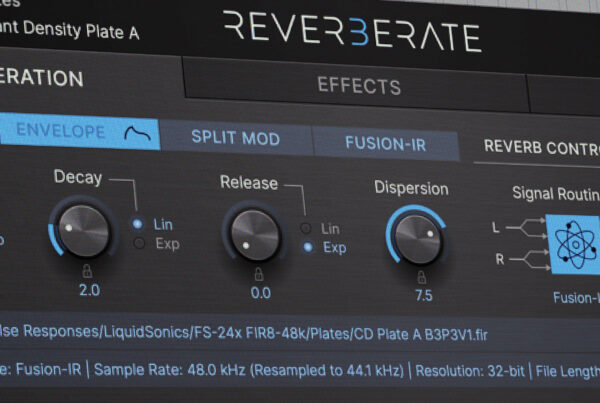Click the Decay value 2.0
This screenshot has width=600, height=403.
coord(90,290)
